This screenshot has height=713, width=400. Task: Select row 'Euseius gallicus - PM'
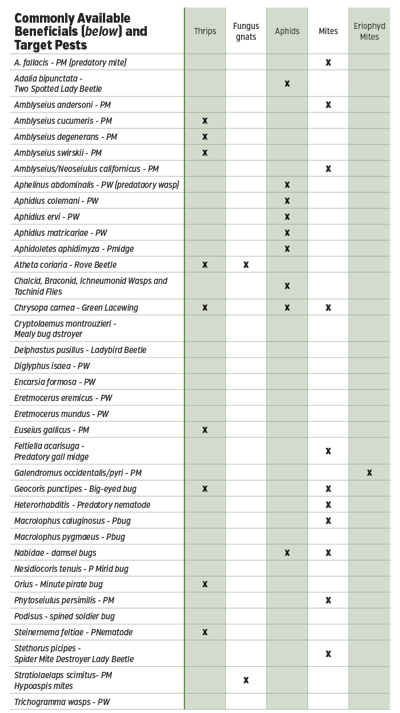(x=200, y=430)
